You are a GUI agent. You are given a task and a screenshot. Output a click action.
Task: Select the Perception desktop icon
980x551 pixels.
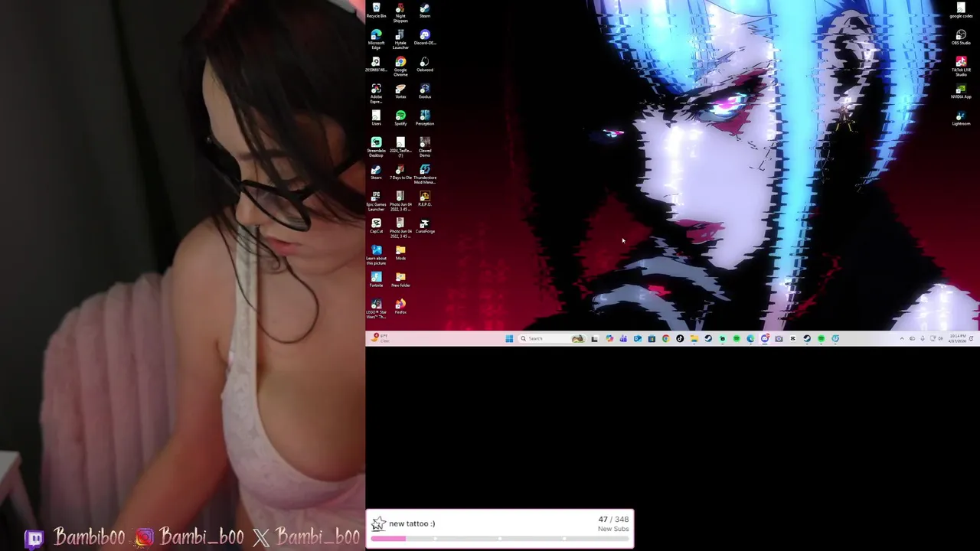pyautogui.click(x=425, y=118)
